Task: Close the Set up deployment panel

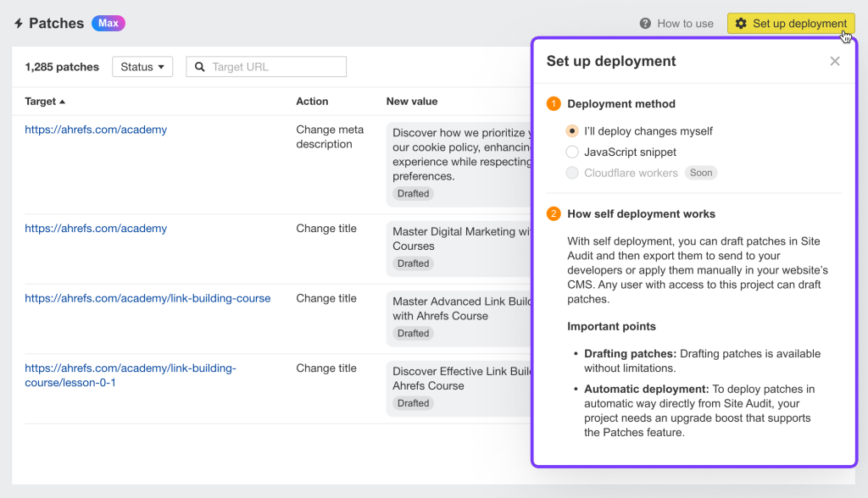Action: pyautogui.click(x=834, y=60)
